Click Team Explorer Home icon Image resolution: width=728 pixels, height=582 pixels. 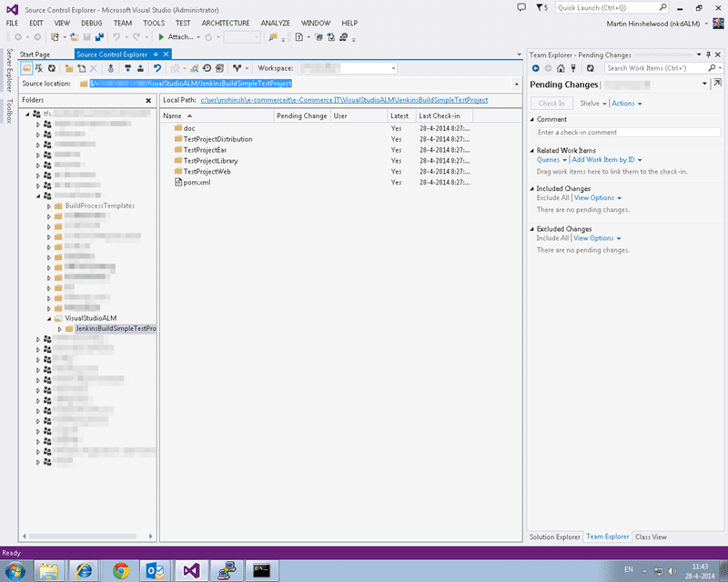coord(561,68)
